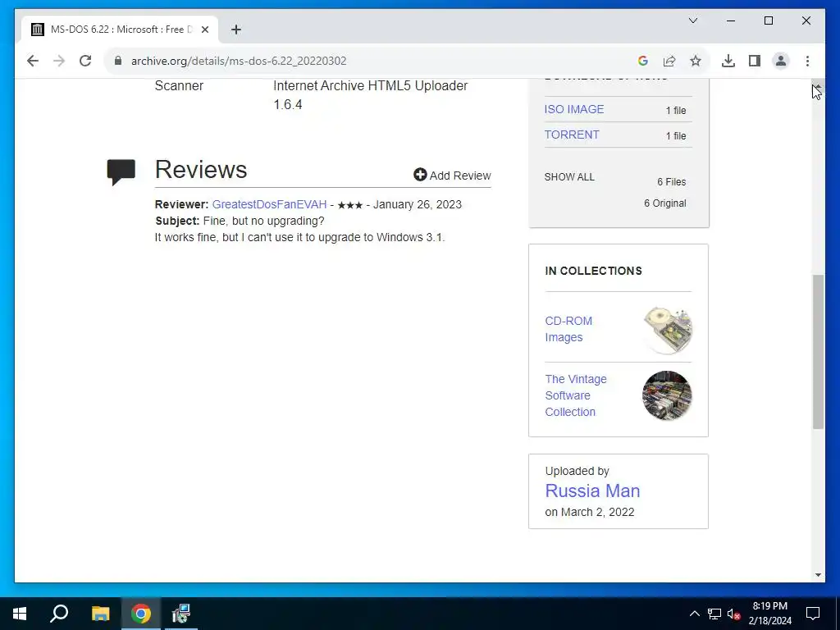Image resolution: width=840 pixels, height=630 pixels.
Task: Click Add Review
Action: (x=452, y=176)
